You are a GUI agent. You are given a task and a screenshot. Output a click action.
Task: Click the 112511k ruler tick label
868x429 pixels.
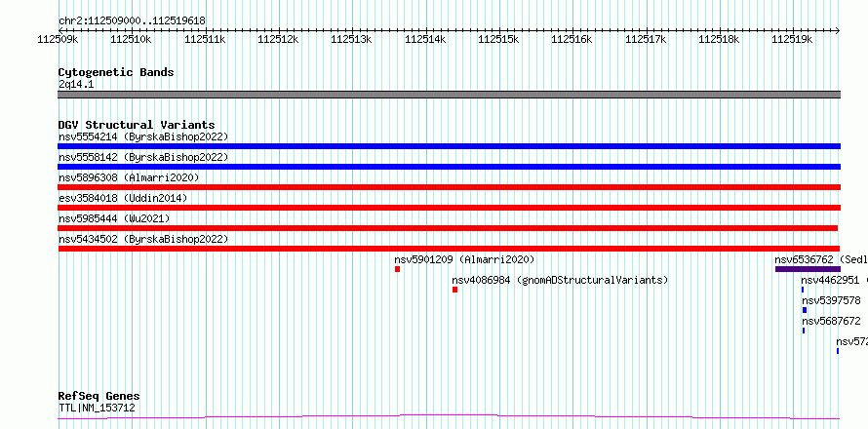pos(206,39)
